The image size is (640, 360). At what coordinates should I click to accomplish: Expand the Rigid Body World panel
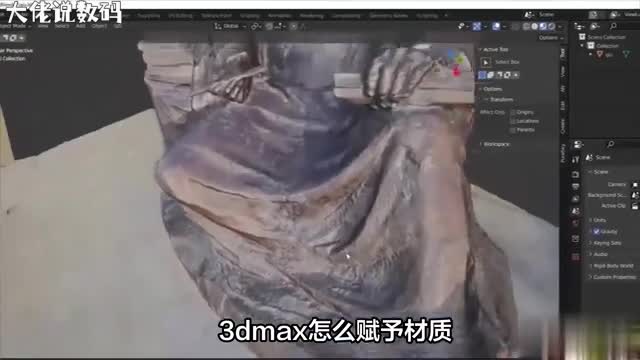click(x=610, y=266)
